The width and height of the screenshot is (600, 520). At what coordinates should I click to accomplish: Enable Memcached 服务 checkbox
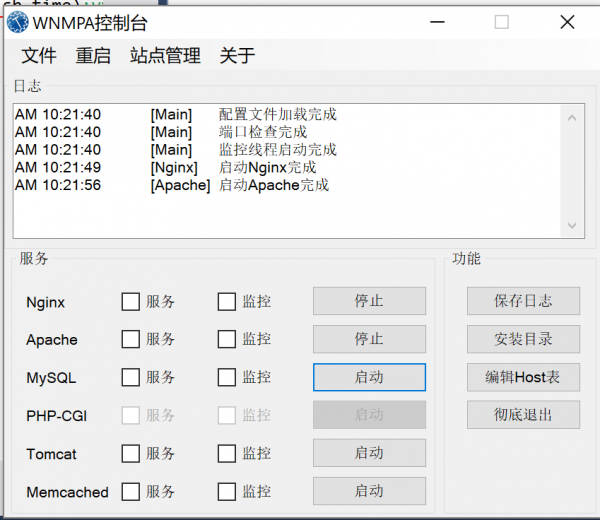coord(130,491)
